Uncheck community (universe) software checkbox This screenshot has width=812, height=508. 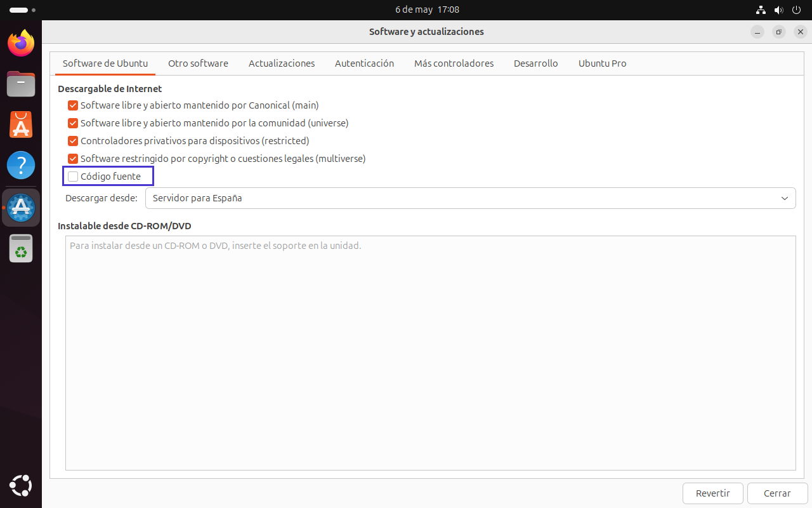(x=73, y=123)
